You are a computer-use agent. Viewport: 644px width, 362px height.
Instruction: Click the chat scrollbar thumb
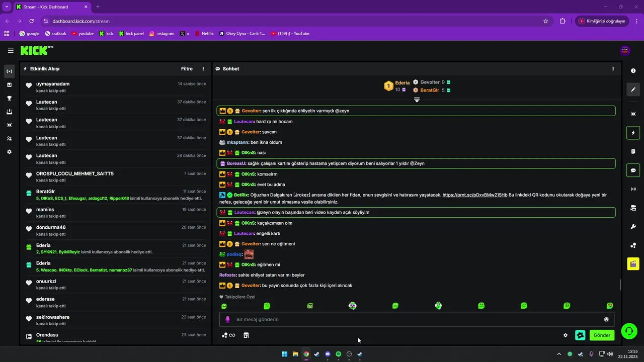point(620,285)
